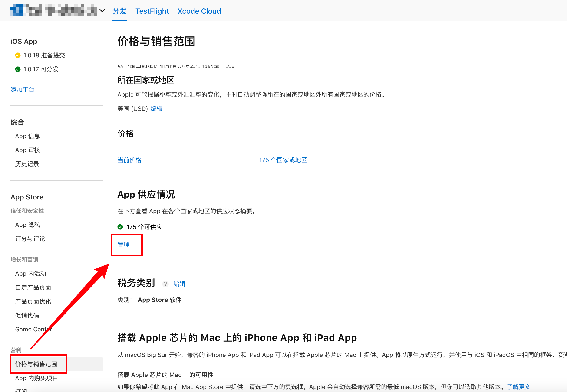Click the blurred app icon at top left

tap(16, 10)
